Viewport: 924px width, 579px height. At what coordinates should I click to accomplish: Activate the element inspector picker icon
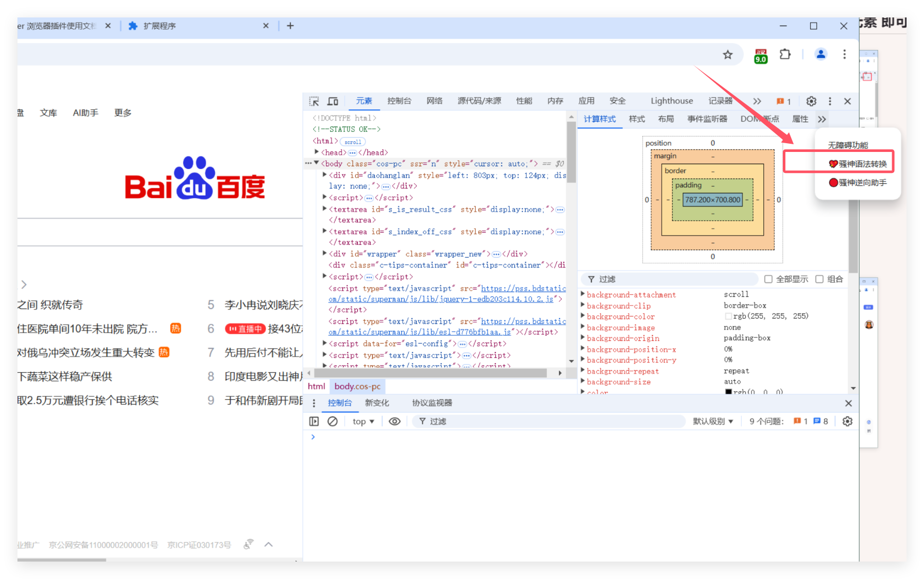314,101
